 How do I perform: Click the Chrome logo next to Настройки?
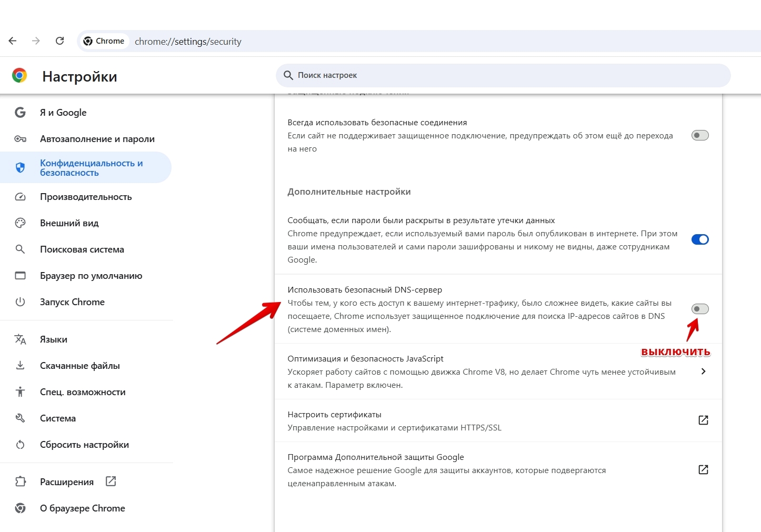pyautogui.click(x=19, y=76)
